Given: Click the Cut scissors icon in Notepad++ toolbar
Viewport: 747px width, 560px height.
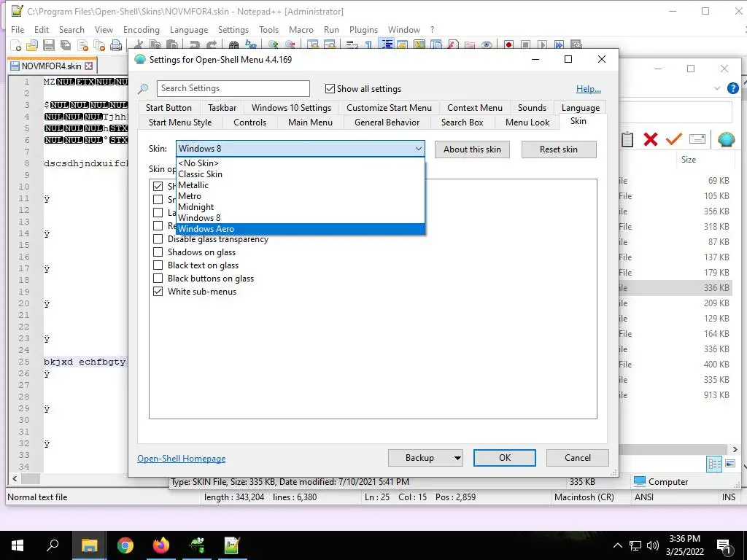Looking at the screenshot, I should pyautogui.click(x=139, y=45).
